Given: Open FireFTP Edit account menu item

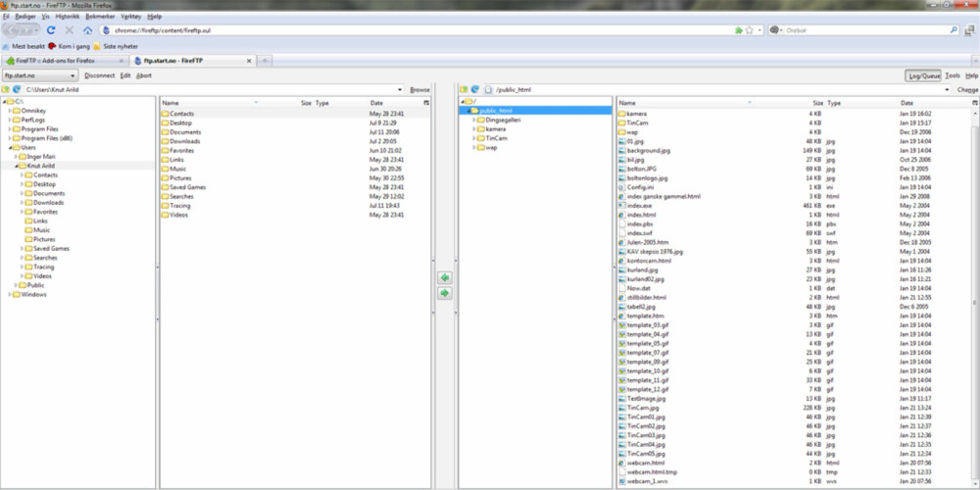Looking at the screenshot, I should click(125, 75).
